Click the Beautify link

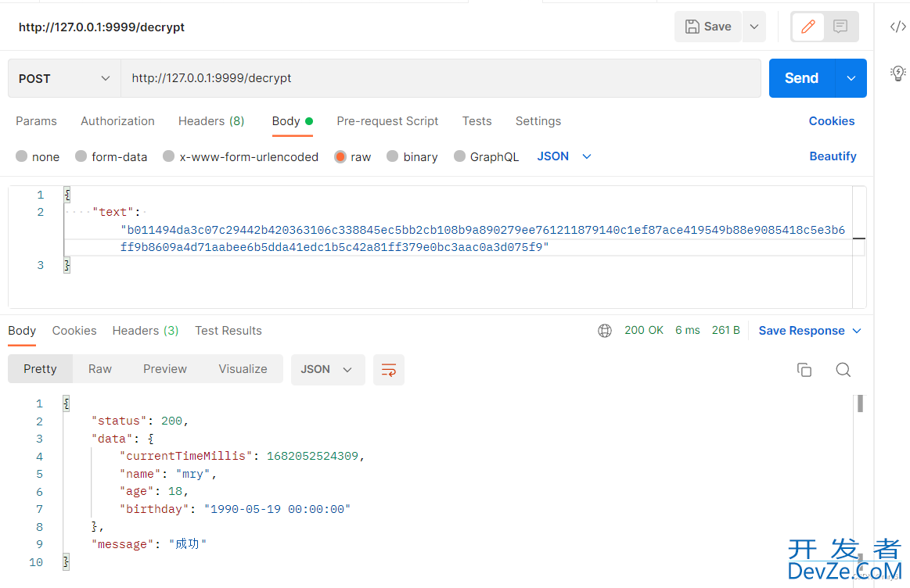[833, 156]
